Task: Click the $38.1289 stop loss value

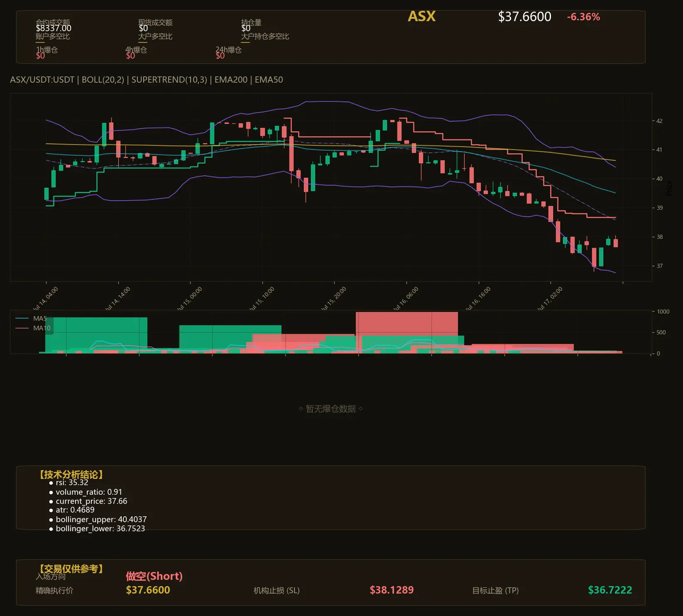Action: coord(392,590)
